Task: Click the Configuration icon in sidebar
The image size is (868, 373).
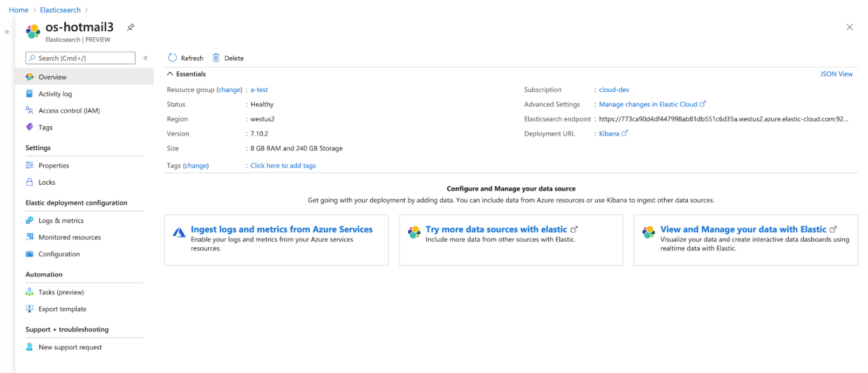Action: [x=30, y=254]
